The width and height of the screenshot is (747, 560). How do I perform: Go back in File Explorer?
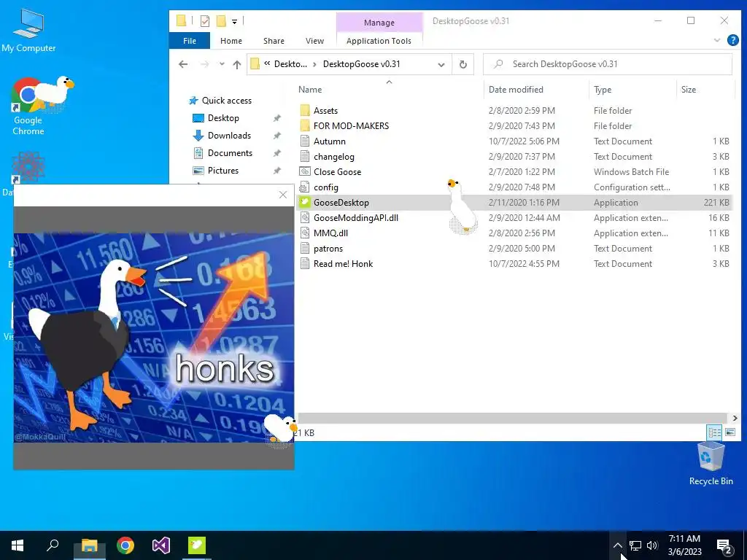(x=183, y=64)
